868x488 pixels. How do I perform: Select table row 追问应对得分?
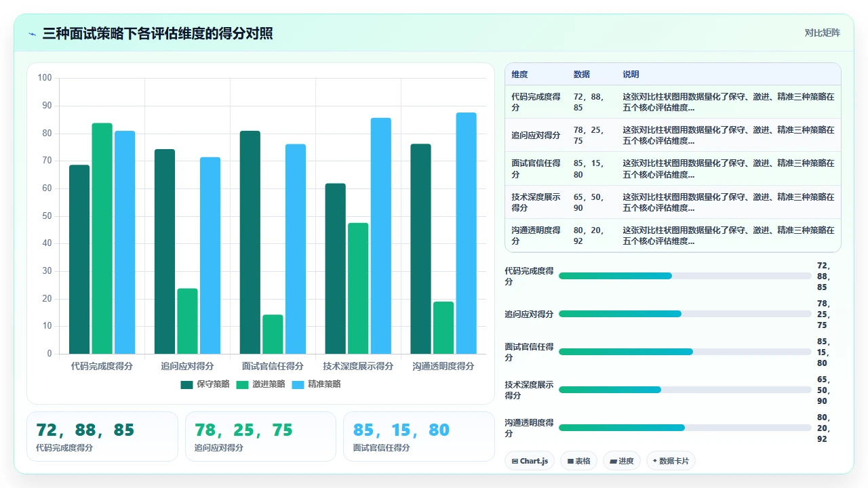[673, 136]
